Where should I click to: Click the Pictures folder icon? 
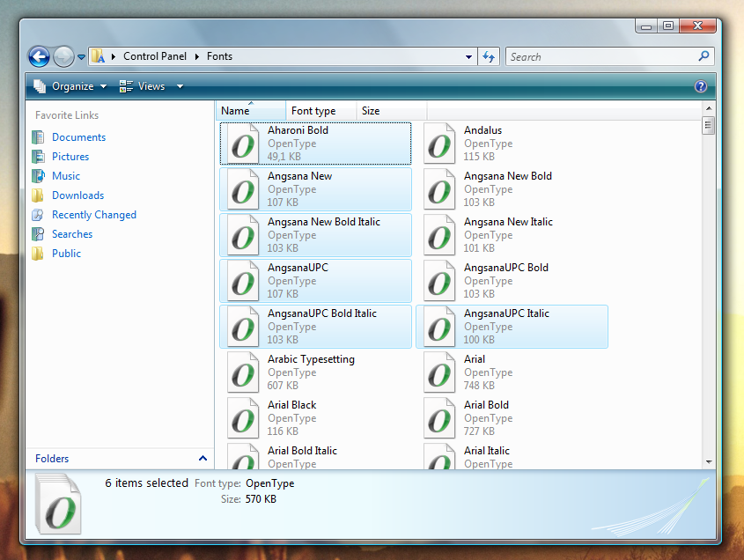pyautogui.click(x=38, y=157)
